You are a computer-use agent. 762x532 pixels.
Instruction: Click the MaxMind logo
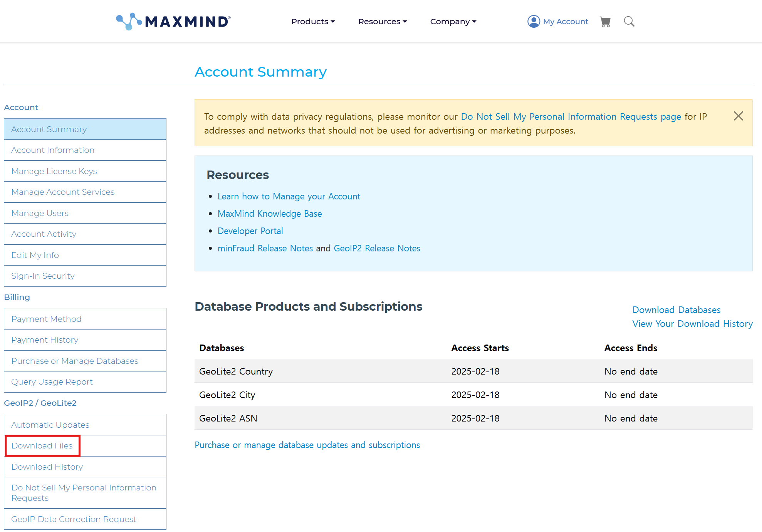[x=173, y=21]
